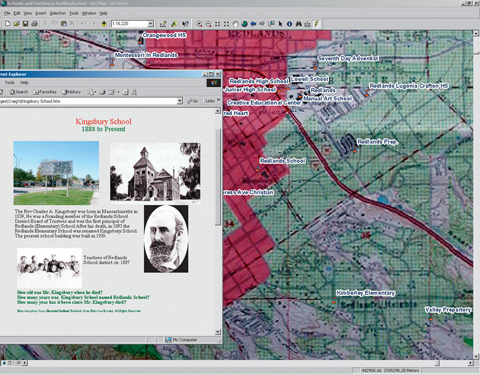The width and height of the screenshot is (480, 375).
Task: Click the Print icon in toolbar
Action: coord(34,24)
